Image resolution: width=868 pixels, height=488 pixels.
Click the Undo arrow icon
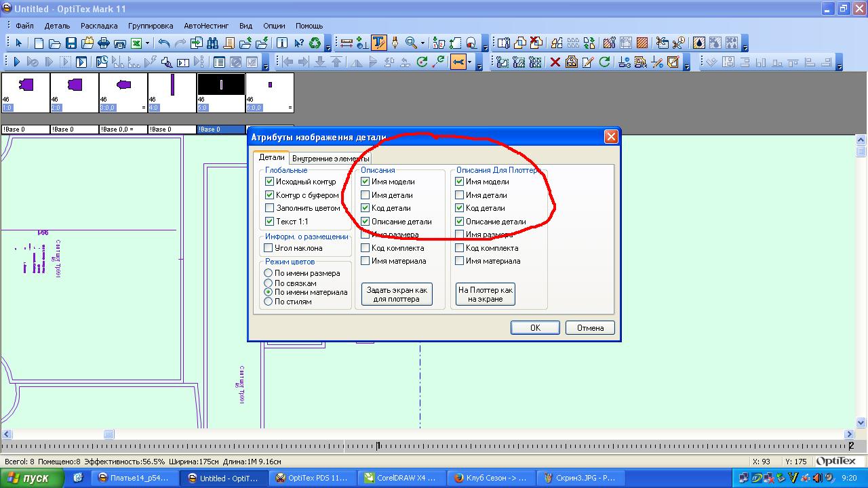pos(164,43)
